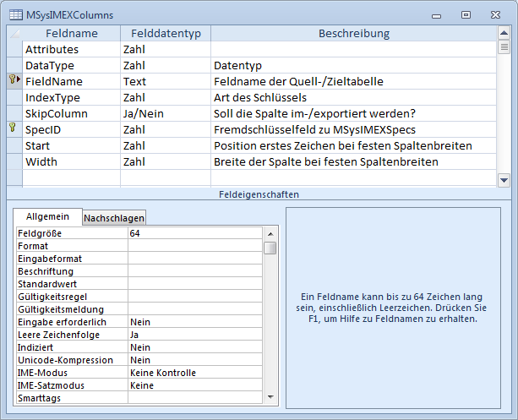Screen dimensions: 518x420
Task: Click the field grid scroll down arrow
Action: [x=504, y=179]
